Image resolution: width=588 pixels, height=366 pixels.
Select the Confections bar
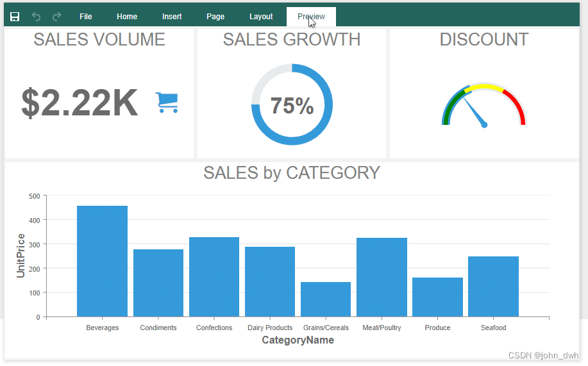pyautogui.click(x=214, y=277)
